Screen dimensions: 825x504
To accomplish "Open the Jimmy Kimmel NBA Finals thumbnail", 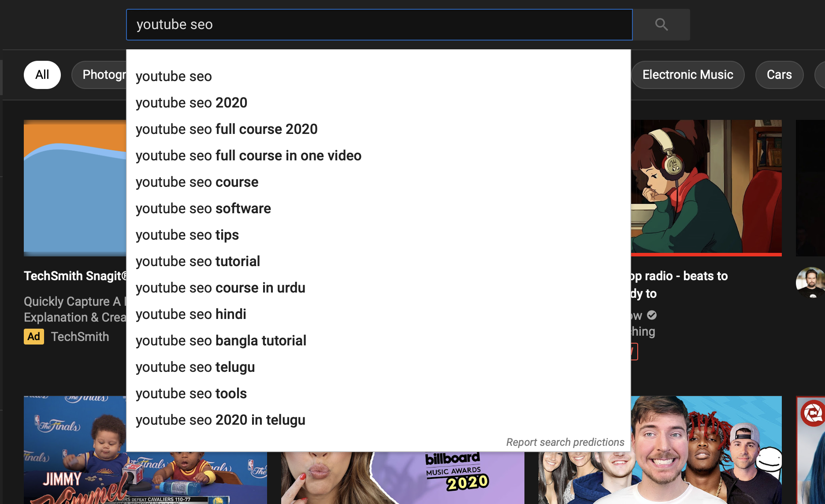I will 75,449.
